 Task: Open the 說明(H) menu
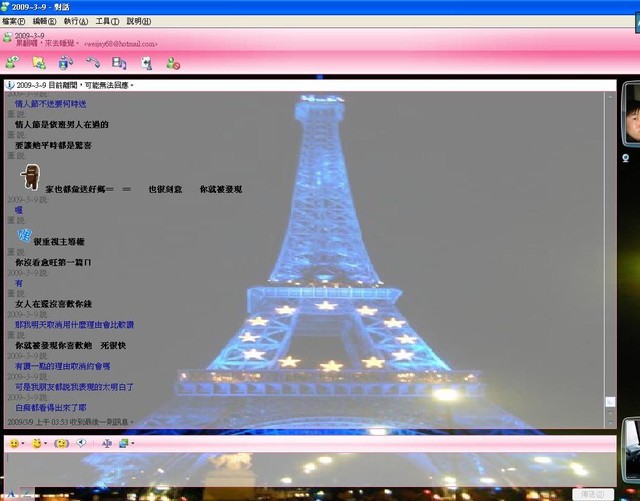coord(139,21)
